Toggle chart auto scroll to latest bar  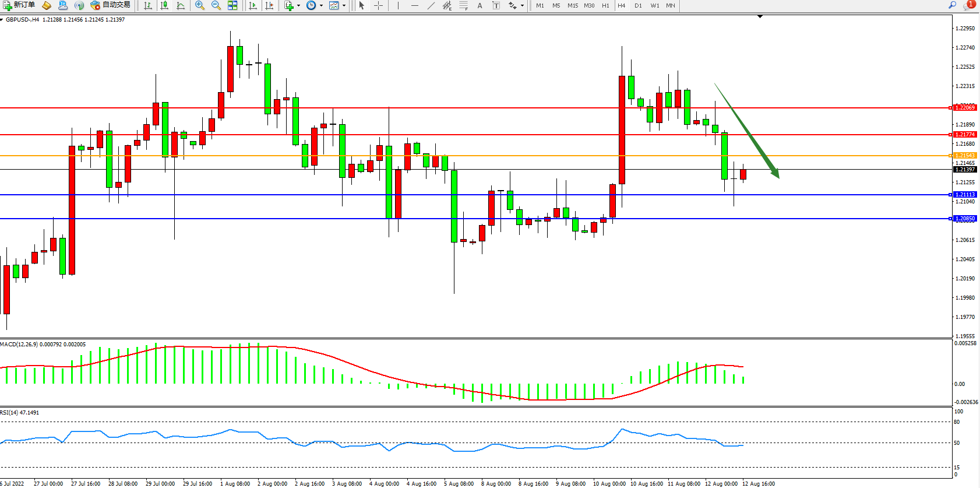click(x=253, y=5)
